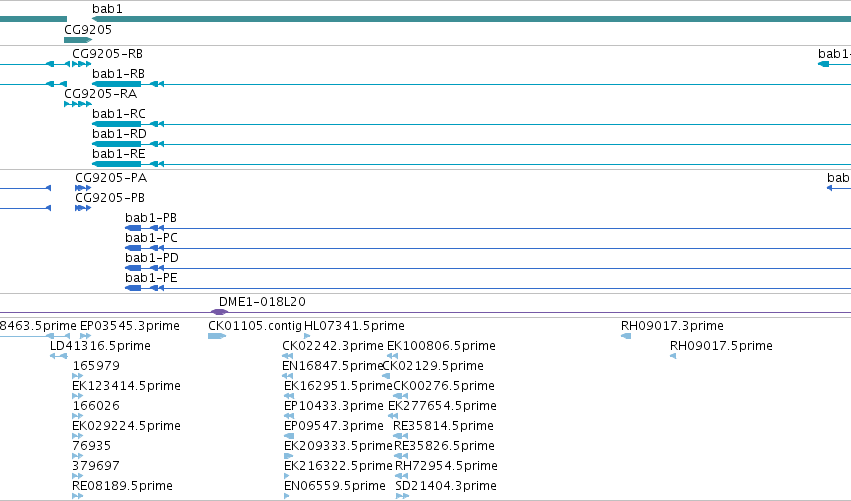851x501 pixels.
Task: Click the EN06559.5prime EST label
Action: click(x=335, y=486)
